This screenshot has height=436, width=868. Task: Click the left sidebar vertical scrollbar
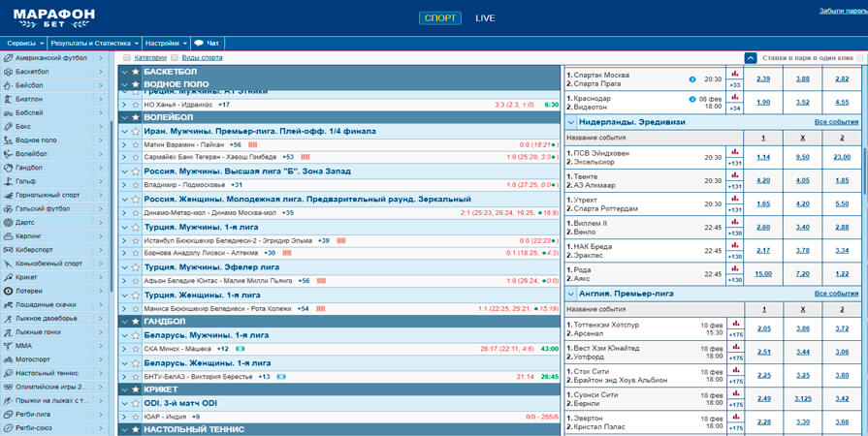coord(111,204)
